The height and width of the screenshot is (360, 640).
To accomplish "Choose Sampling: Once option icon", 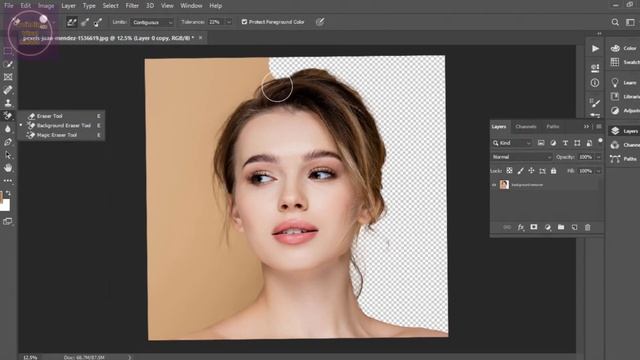I will pyautogui.click(x=85, y=22).
